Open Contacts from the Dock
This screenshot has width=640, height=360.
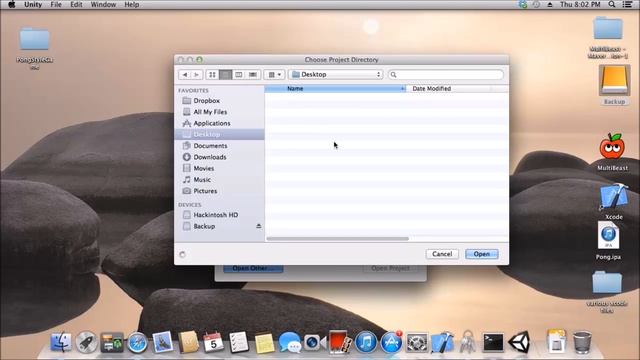tap(188, 342)
